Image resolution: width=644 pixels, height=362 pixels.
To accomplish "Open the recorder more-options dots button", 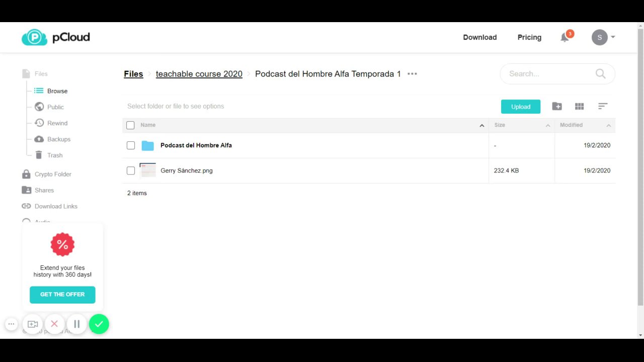I will (x=11, y=324).
